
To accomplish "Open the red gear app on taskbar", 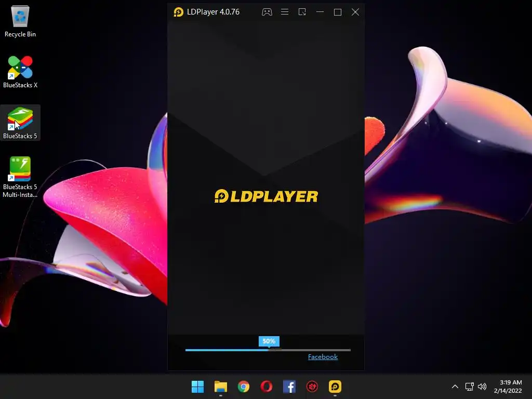I will tap(312, 387).
